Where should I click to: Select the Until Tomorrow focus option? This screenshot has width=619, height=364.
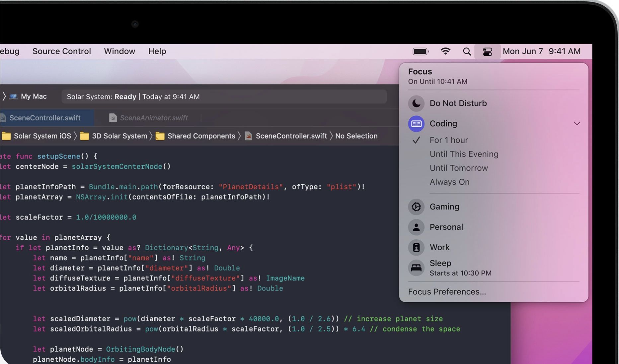(459, 168)
